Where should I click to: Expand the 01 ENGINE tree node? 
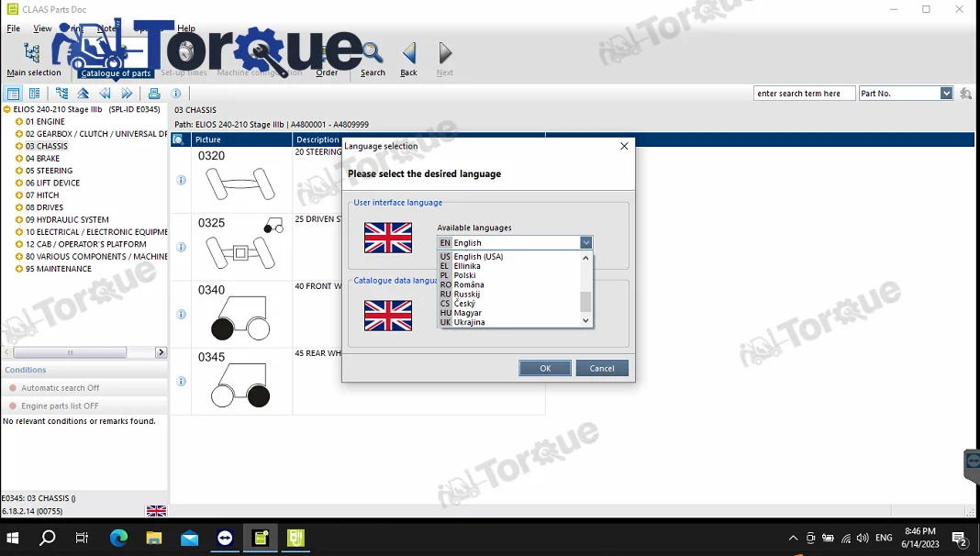[19, 122]
